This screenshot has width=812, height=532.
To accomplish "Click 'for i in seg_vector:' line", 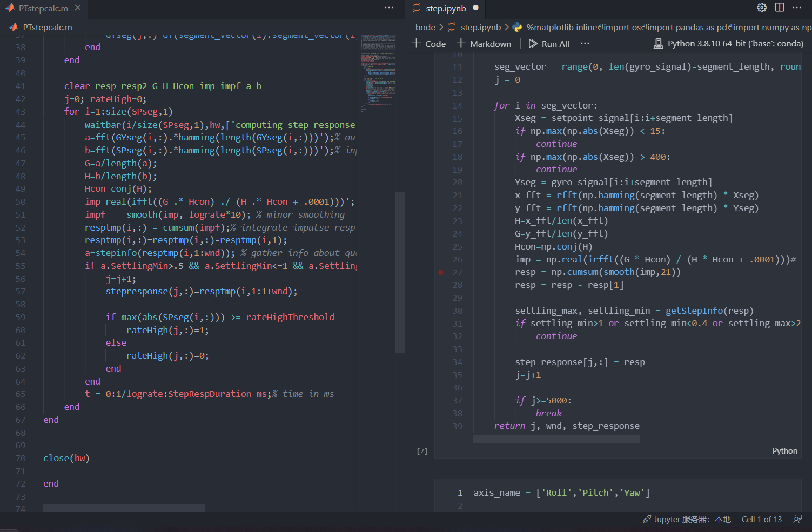I will [x=546, y=105].
